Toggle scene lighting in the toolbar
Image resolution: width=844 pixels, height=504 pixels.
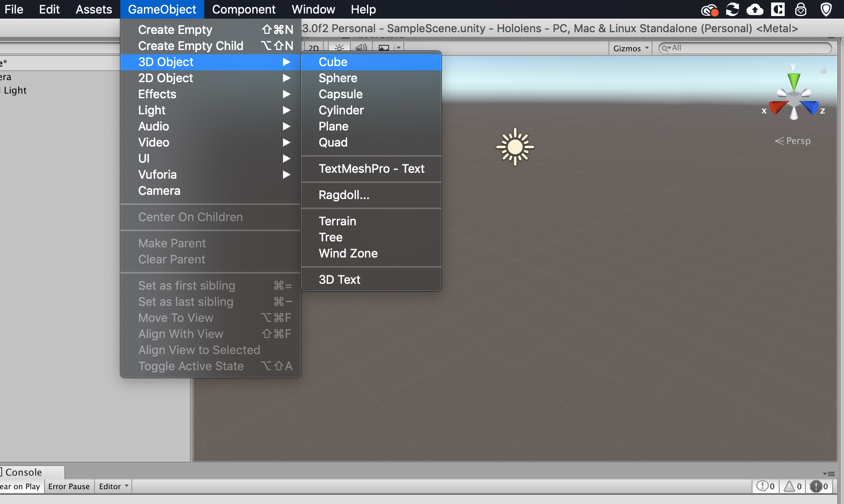pyautogui.click(x=339, y=47)
